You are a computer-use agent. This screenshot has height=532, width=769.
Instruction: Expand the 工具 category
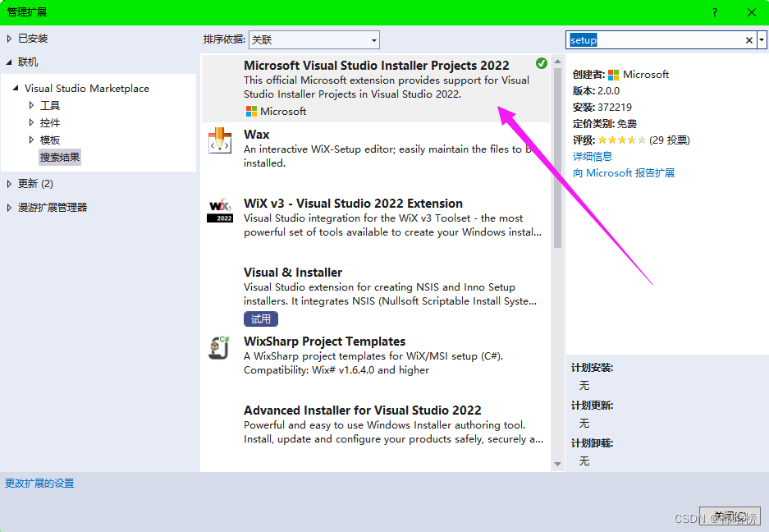coord(31,105)
